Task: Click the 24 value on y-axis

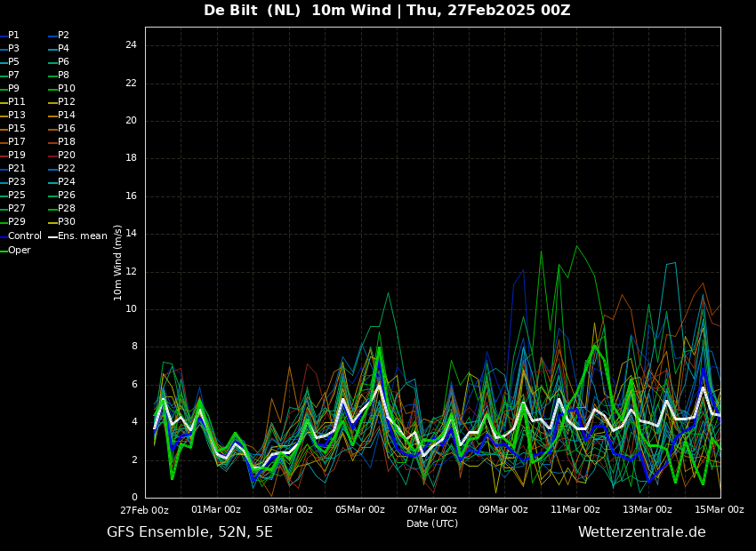Action: (131, 45)
